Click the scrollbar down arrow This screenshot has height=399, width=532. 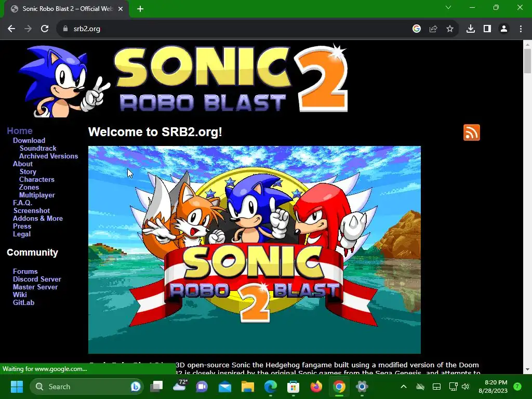527,369
